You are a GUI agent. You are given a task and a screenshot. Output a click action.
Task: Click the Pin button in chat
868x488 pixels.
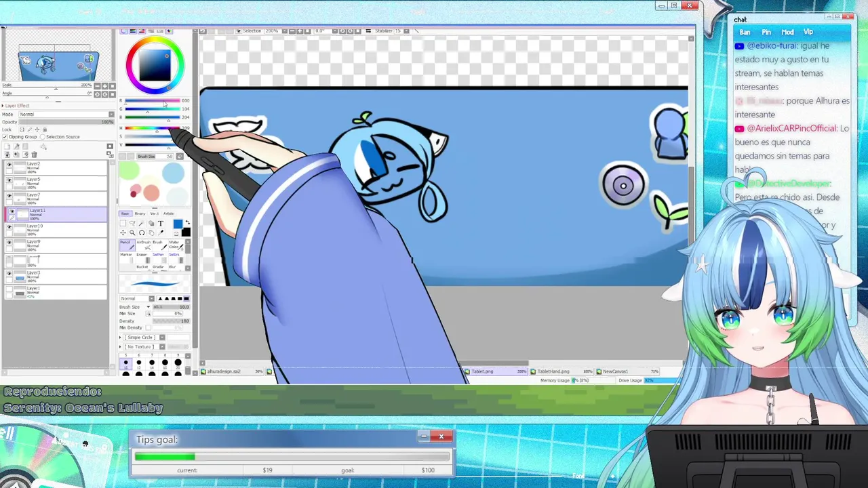coord(766,32)
